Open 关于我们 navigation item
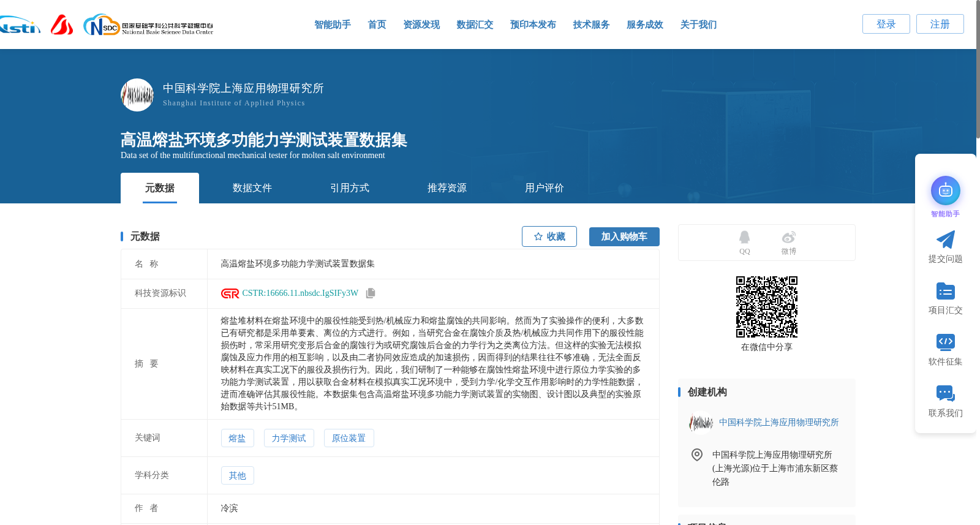This screenshot has width=980, height=525. tap(698, 25)
